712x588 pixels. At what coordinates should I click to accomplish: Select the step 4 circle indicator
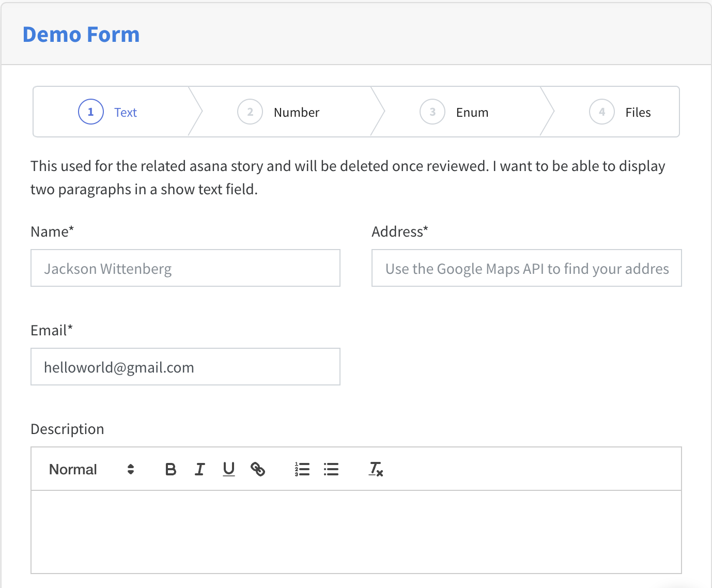tap(602, 112)
